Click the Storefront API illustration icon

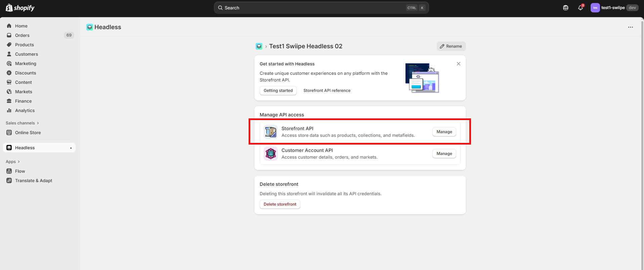coord(270,132)
